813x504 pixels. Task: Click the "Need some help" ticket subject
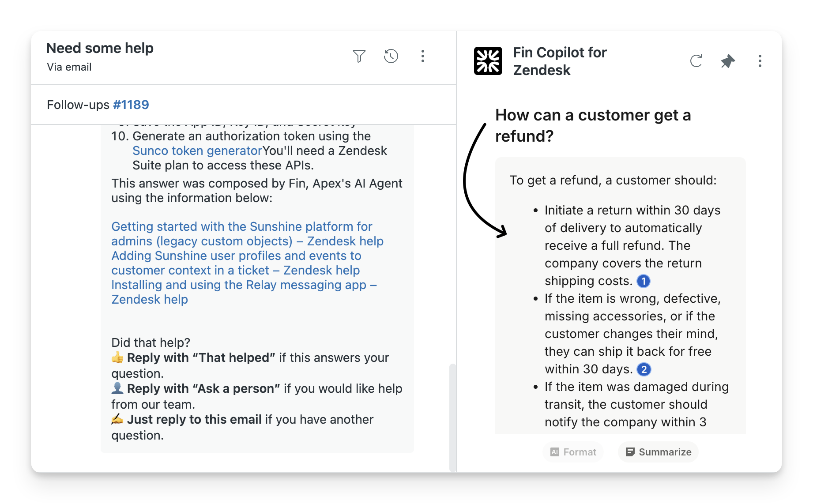100,48
